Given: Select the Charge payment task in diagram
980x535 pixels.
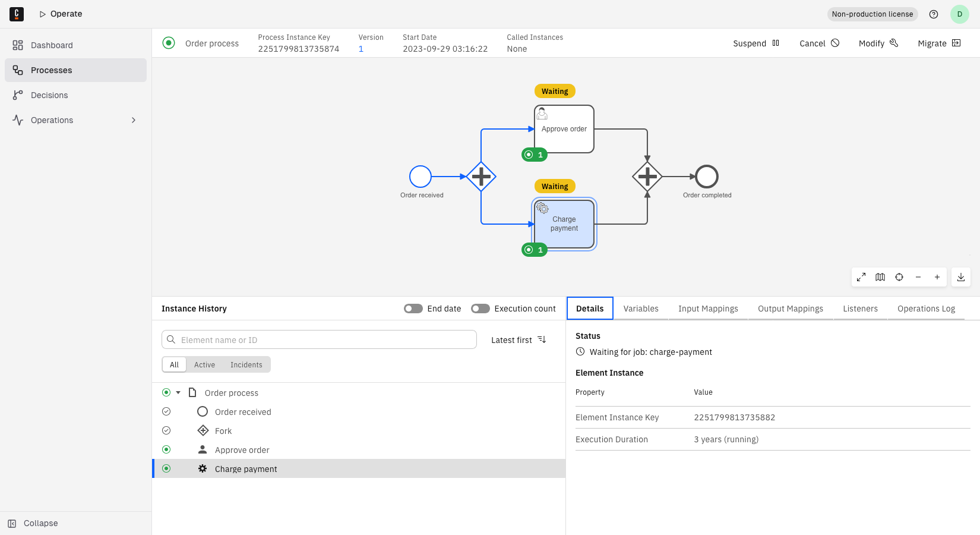Looking at the screenshot, I should pos(564,224).
